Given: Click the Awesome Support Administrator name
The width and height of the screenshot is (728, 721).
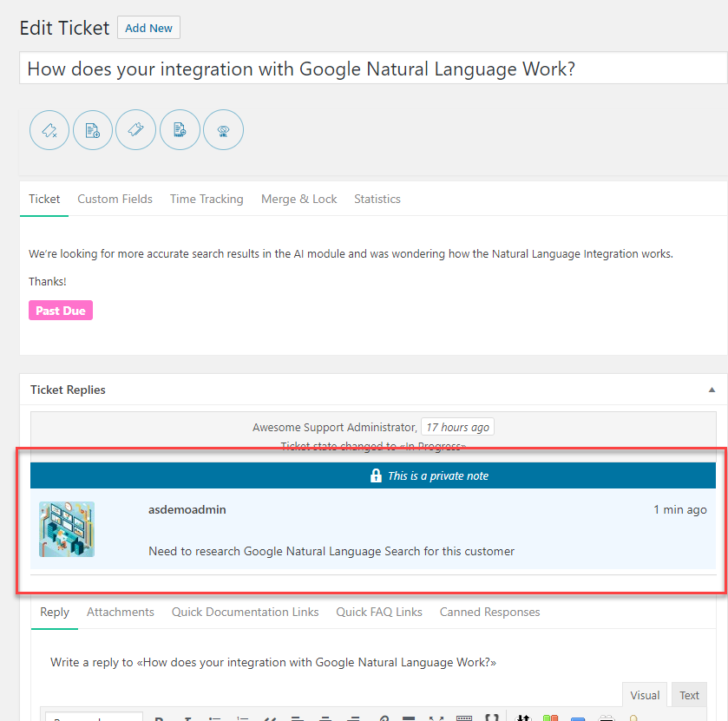Looking at the screenshot, I should [334, 427].
